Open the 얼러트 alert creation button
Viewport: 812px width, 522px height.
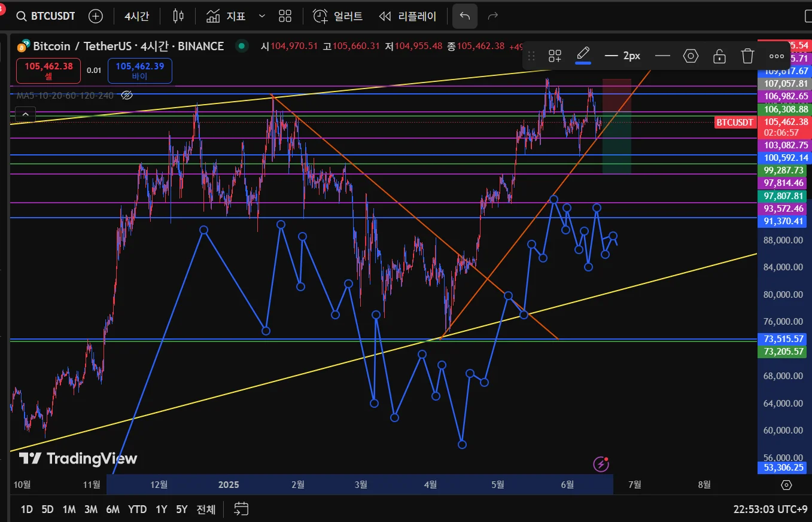pos(338,16)
